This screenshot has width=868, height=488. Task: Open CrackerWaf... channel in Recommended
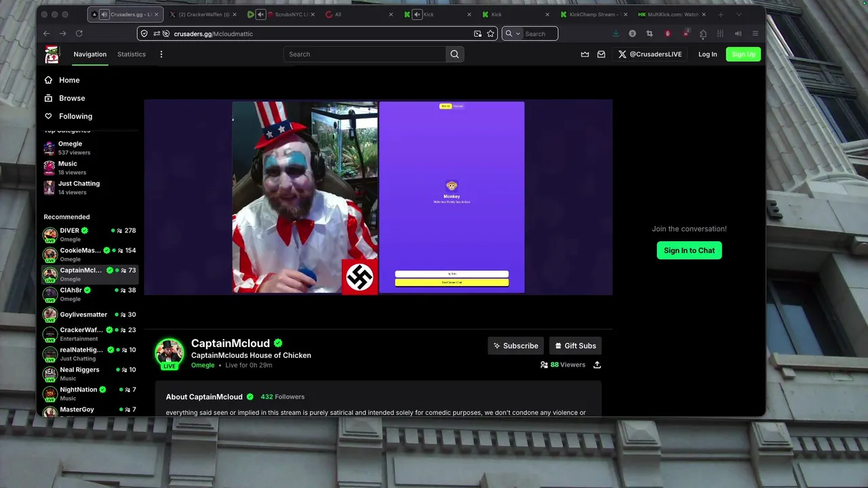(x=90, y=333)
